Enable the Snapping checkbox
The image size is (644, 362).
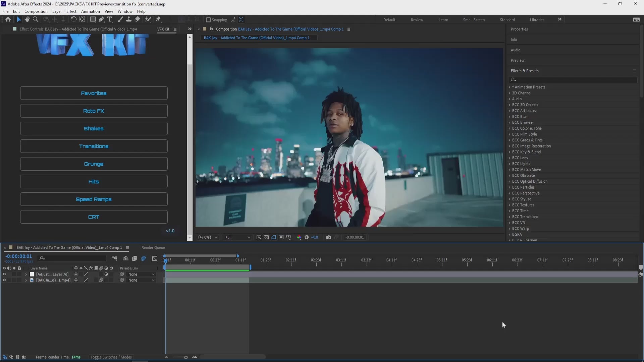[208, 20]
